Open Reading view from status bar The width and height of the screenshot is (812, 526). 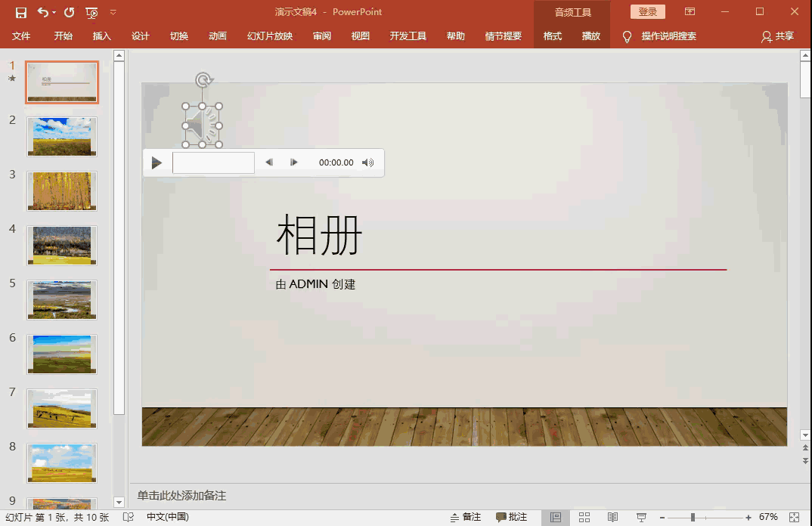point(612,517)
